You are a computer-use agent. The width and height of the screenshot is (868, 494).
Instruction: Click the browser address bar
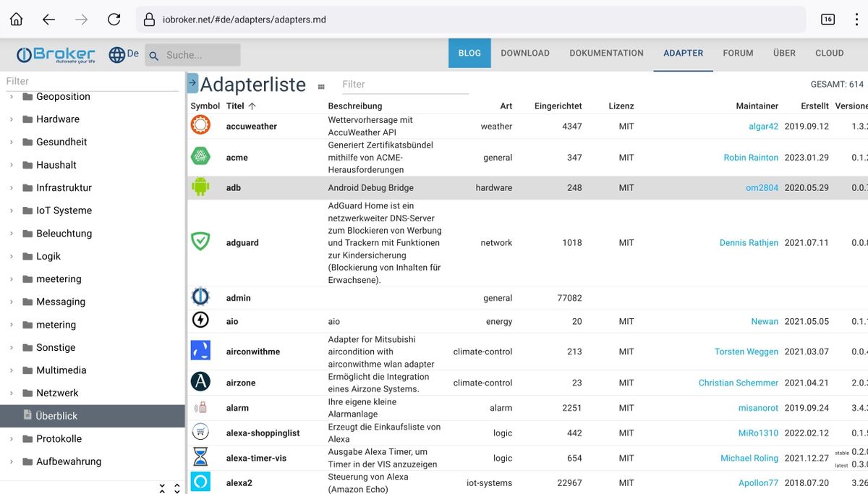pyautogui.click(x=470, y=20)
